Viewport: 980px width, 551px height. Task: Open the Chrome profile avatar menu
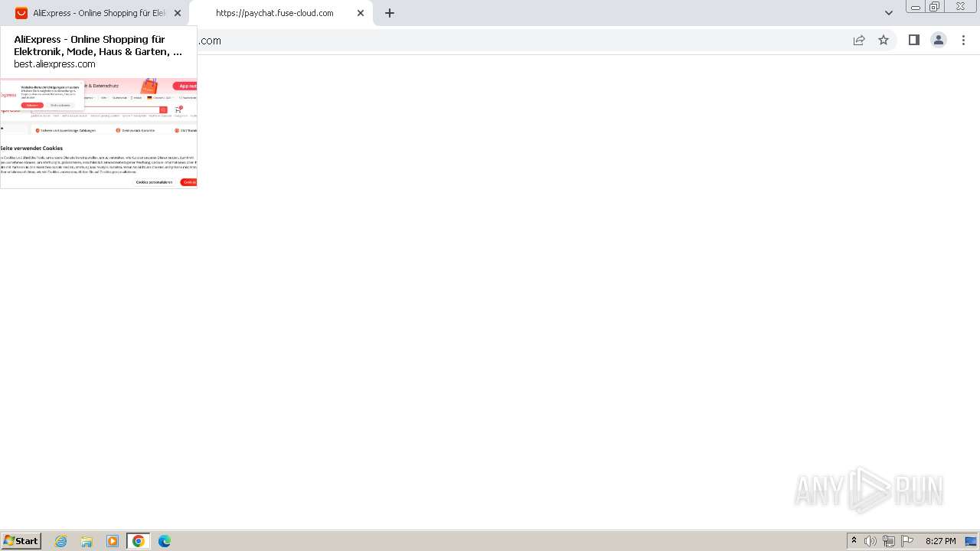click(939, 41)
